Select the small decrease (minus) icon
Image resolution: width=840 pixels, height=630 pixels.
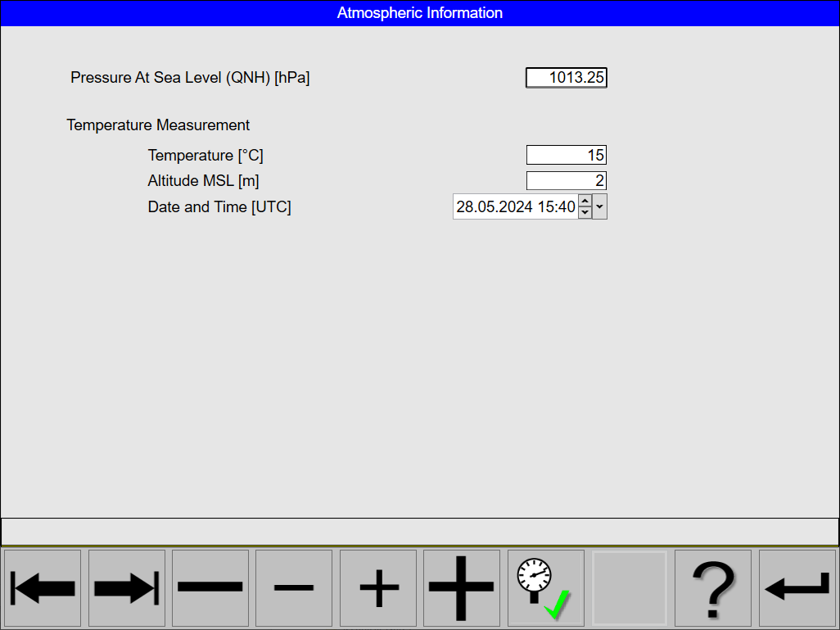(294, 587)
